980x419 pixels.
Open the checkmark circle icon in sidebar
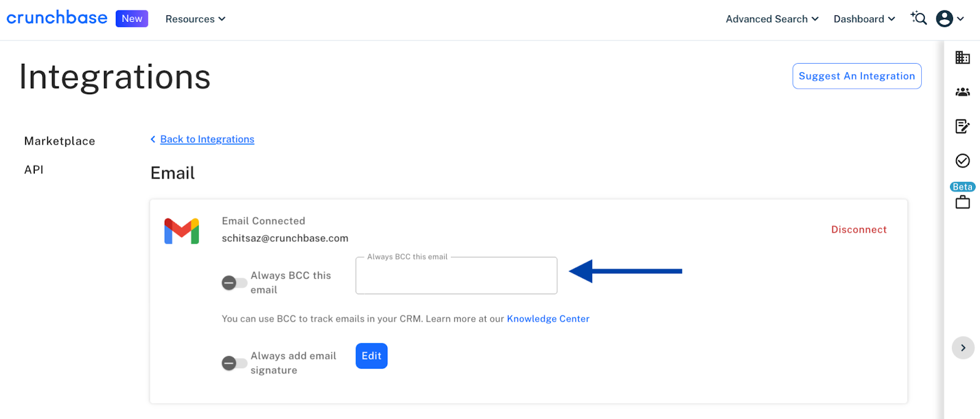pos(962,160)
